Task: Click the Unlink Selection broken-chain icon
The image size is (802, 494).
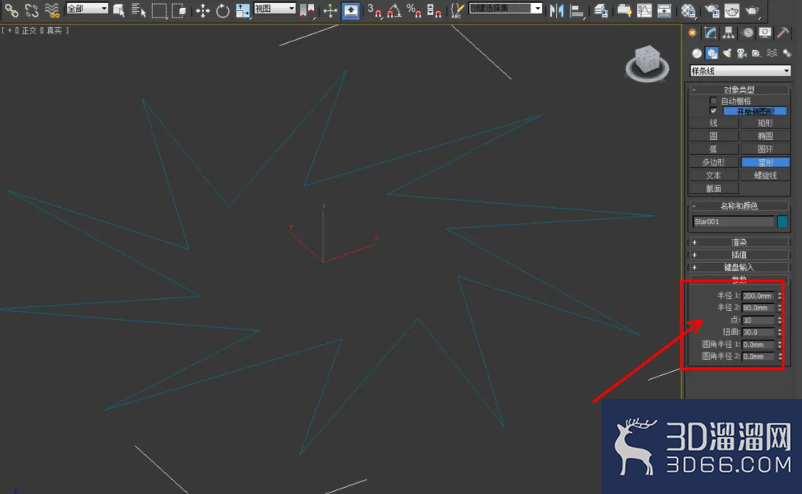Action: 32,10
